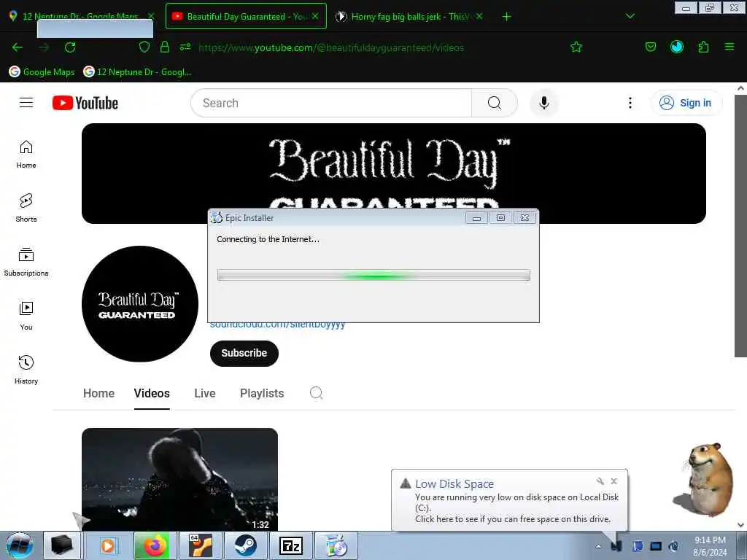Open the round blue toolbar extension icon
Screen dimensions: 747x560
coord(676,47)
